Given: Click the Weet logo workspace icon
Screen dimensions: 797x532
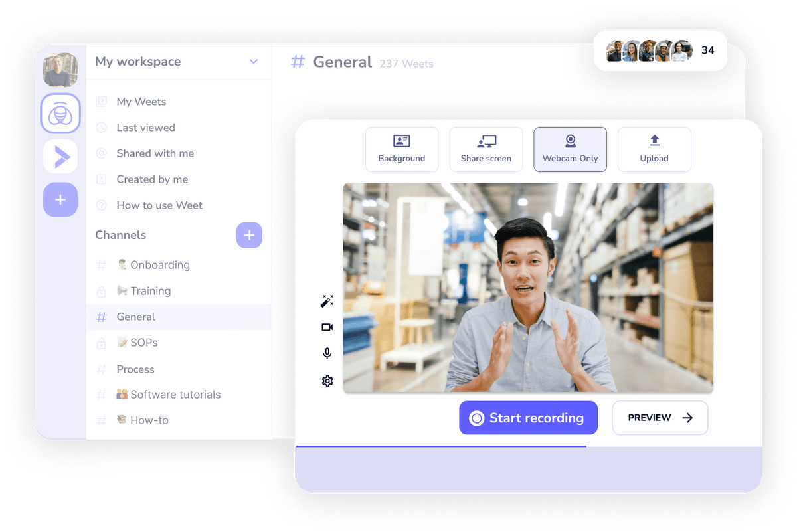Looking at the screenshot, I should [60, 114].
